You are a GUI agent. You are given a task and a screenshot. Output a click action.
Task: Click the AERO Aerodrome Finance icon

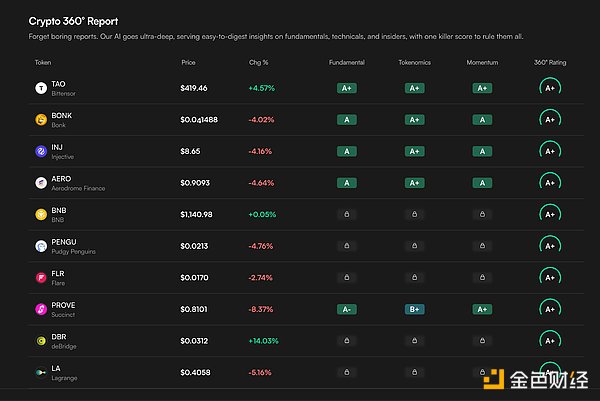[x=41, y=183]
